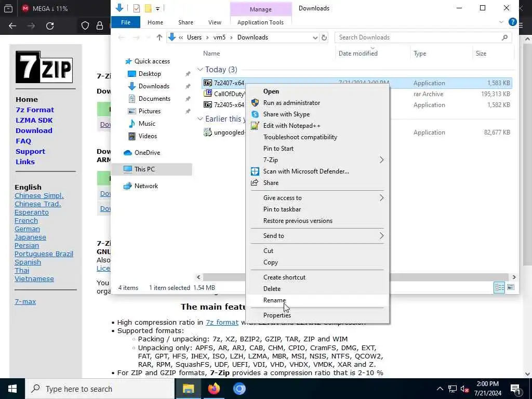This screenshot has width=532, height=399.
Task: Open Music in navigation pane
Action: 147,124
